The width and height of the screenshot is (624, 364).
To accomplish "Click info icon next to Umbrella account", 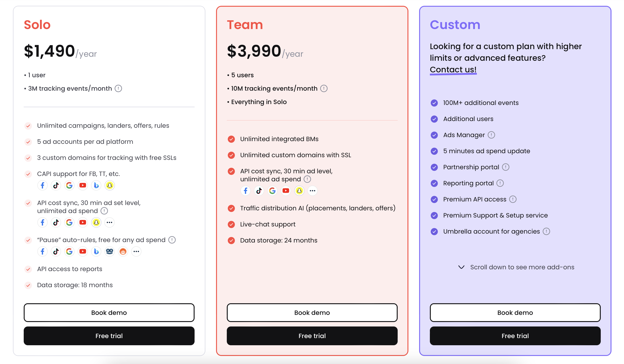I will tap(546, 231).
